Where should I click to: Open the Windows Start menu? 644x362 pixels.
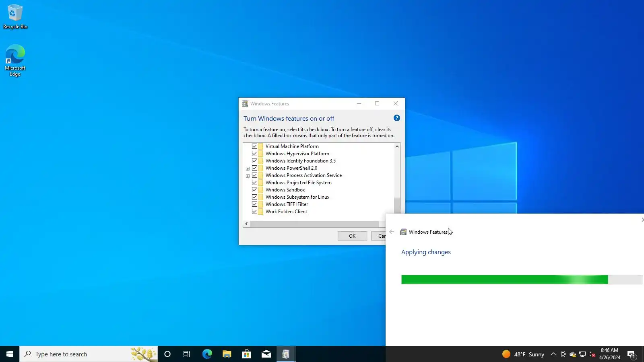[x=10, y=354]
